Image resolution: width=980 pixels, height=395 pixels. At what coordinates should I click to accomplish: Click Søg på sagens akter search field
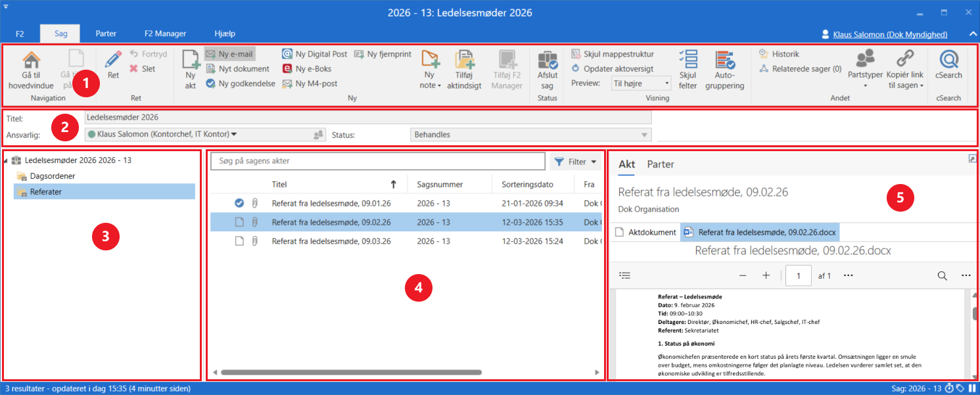(x=378, y=161)
